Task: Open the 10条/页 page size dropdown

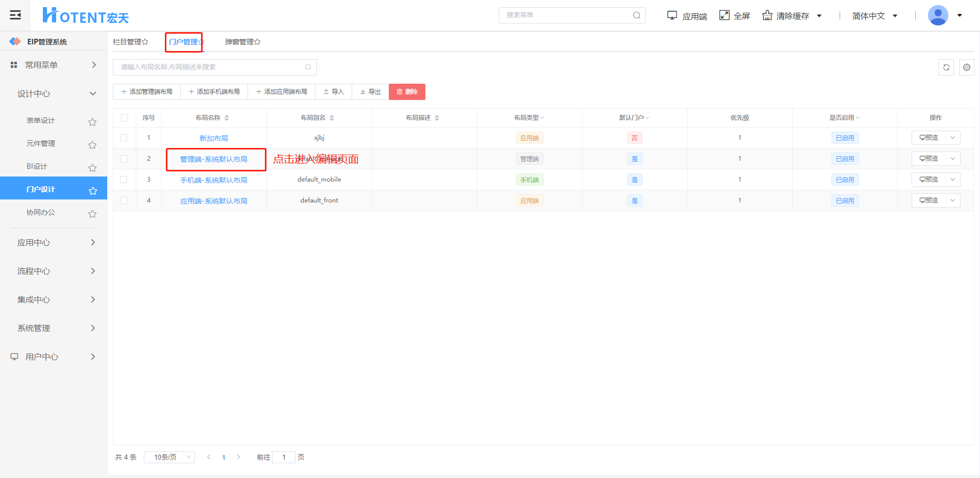Action: (169, 457)
